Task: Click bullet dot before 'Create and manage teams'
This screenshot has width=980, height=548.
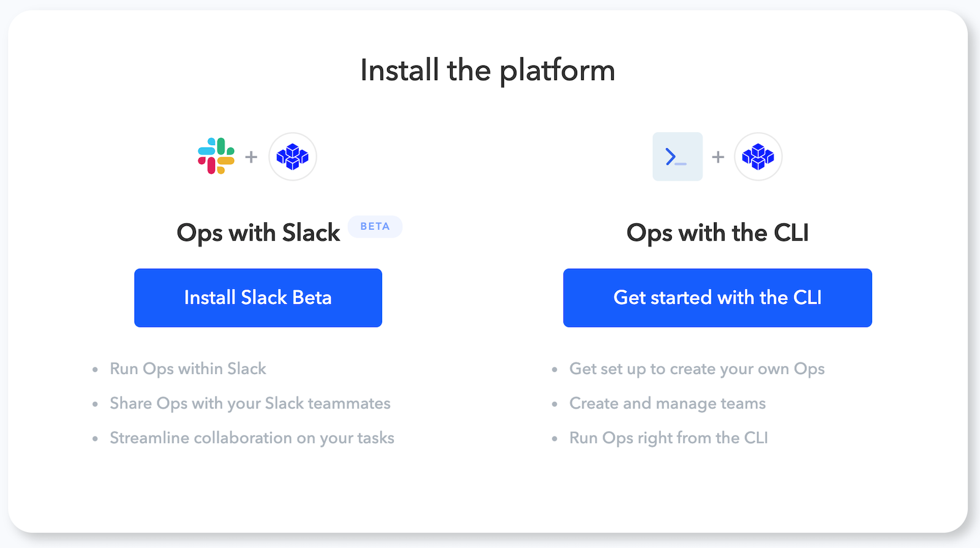Action: click(554, 404)
